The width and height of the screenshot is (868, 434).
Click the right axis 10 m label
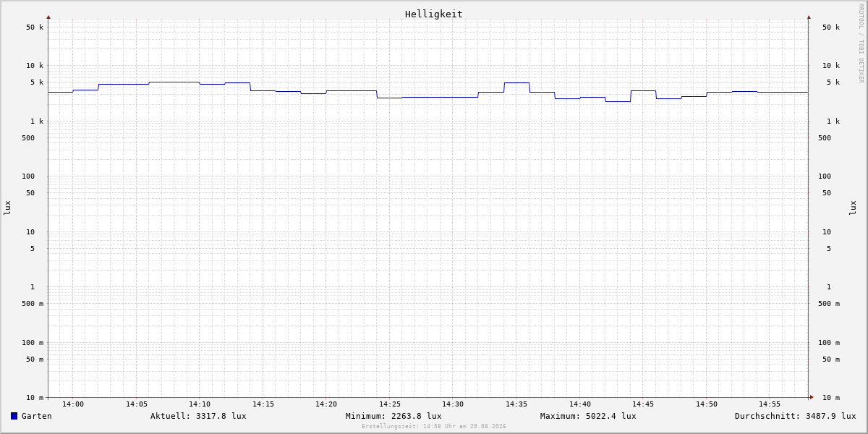click(831, 398)
